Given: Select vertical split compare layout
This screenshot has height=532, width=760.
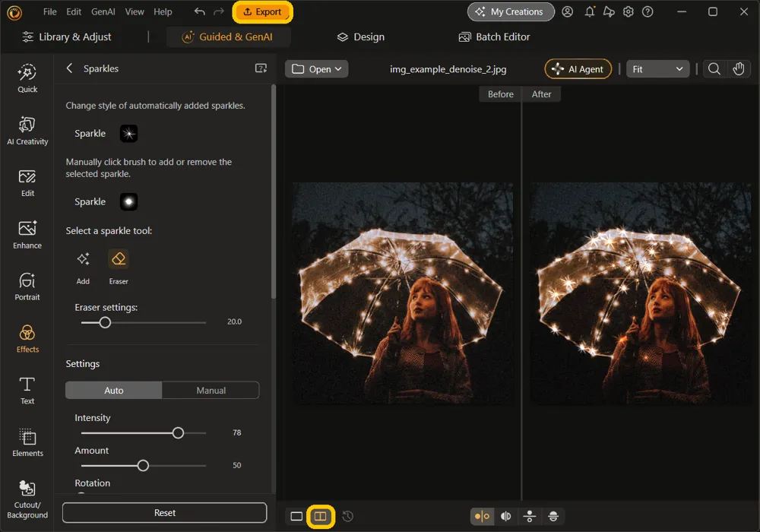Looking at the screenshot, I should tap(505, 516).
